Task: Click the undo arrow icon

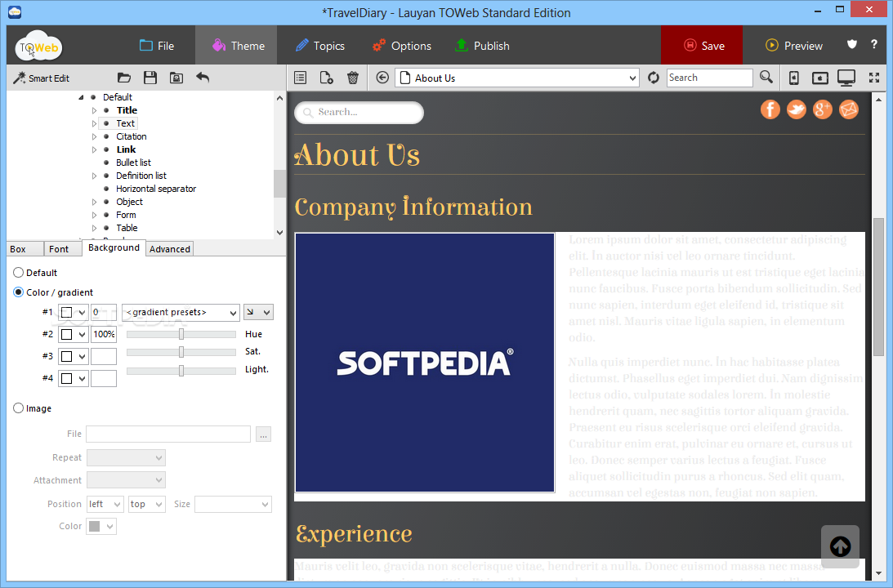Action: coord(203,78)
